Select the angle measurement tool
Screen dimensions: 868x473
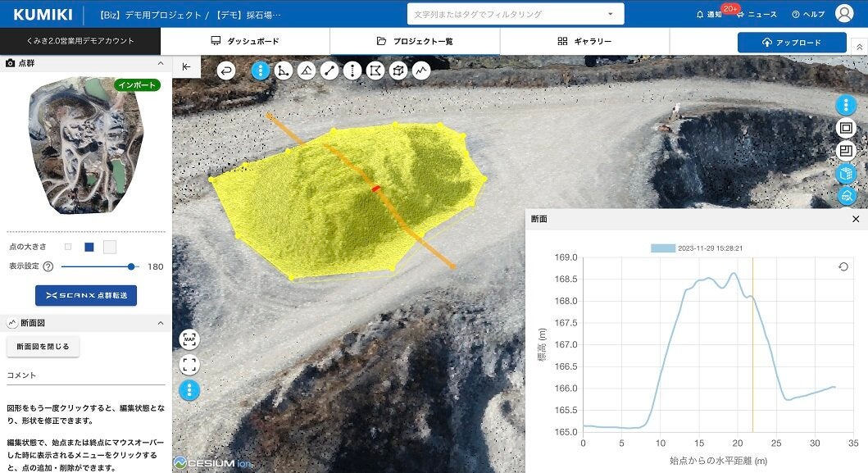pos(284,70)
